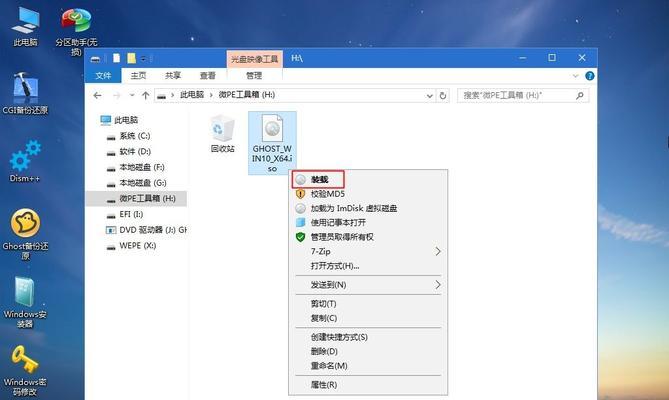
Task: Open Ghost备份还原 desktop icon
Action: pos(25,234)
